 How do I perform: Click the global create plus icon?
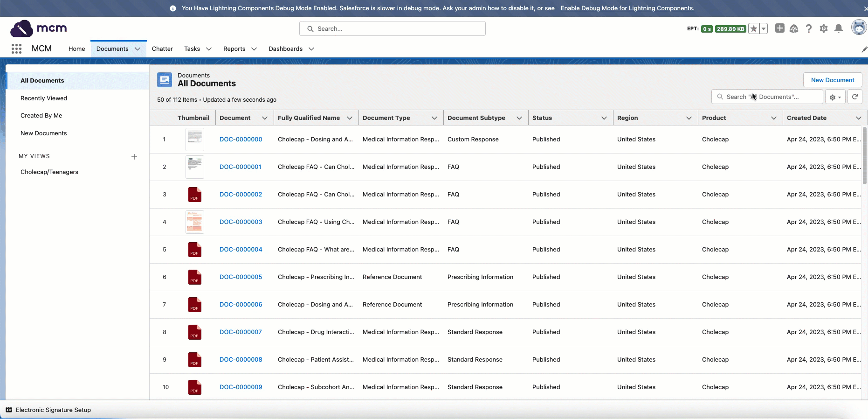[779, 28]
